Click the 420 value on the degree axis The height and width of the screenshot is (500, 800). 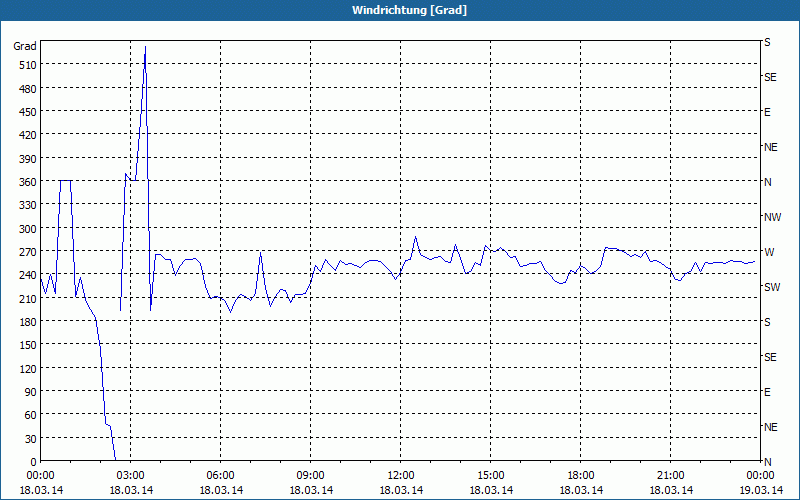(x=28, y=135)
